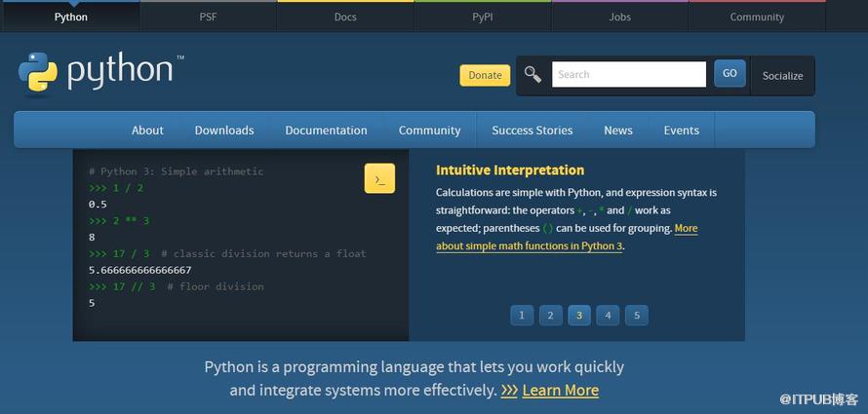Screen dimensions: 868x414
Task: Click the python wordmark text
Action: tap(120, 72)
